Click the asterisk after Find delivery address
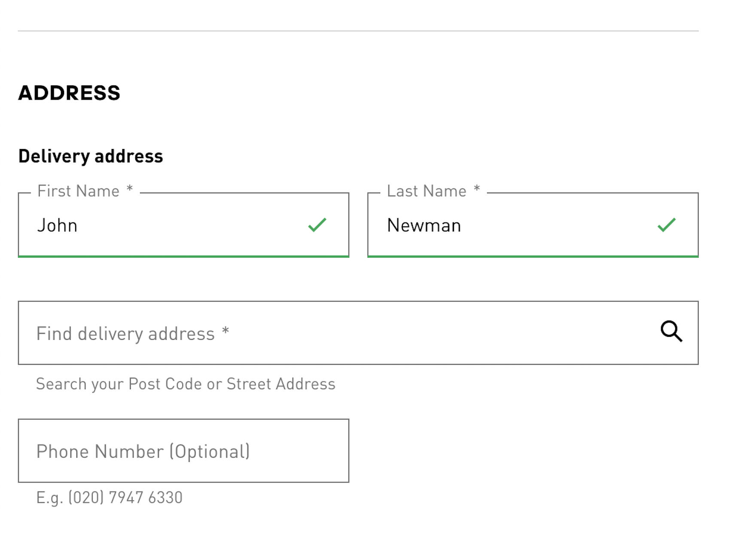756x543 pixels. click(x=226, y=332)
